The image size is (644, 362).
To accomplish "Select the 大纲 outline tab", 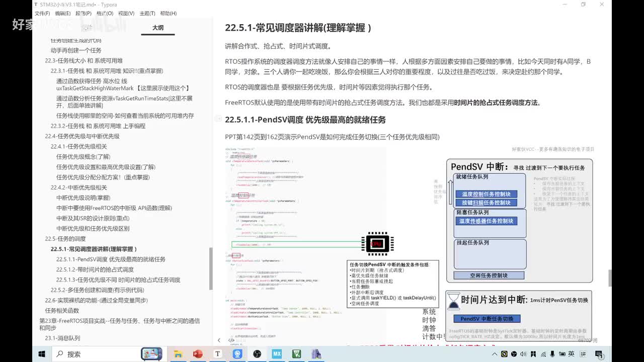I will pyautogui.click(x=158, y=28).
